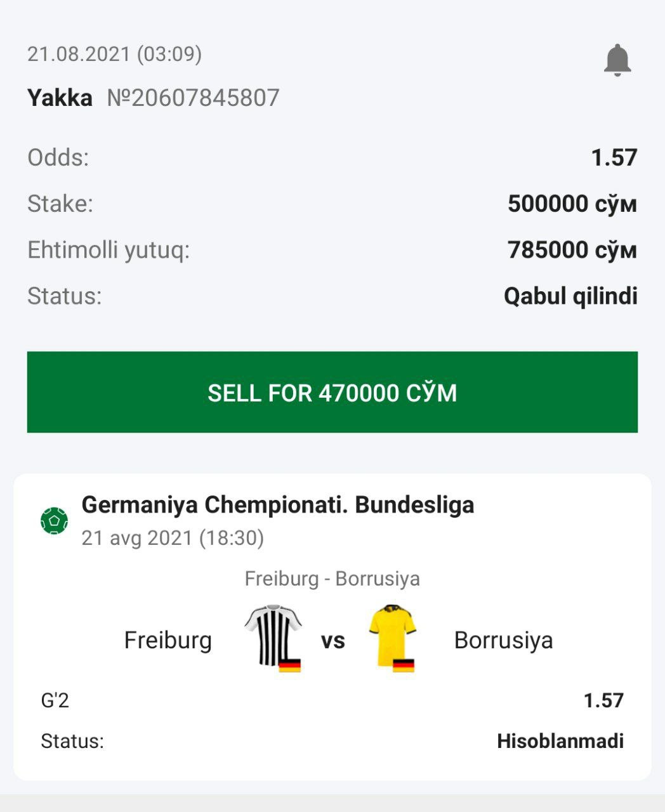Select the Yakka bet type label

60,98
